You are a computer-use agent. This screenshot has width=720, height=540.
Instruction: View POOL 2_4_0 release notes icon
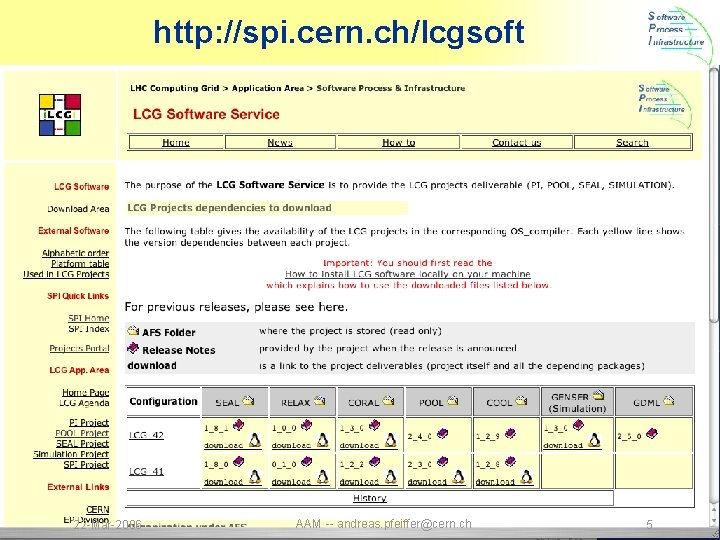click(442, 433)
